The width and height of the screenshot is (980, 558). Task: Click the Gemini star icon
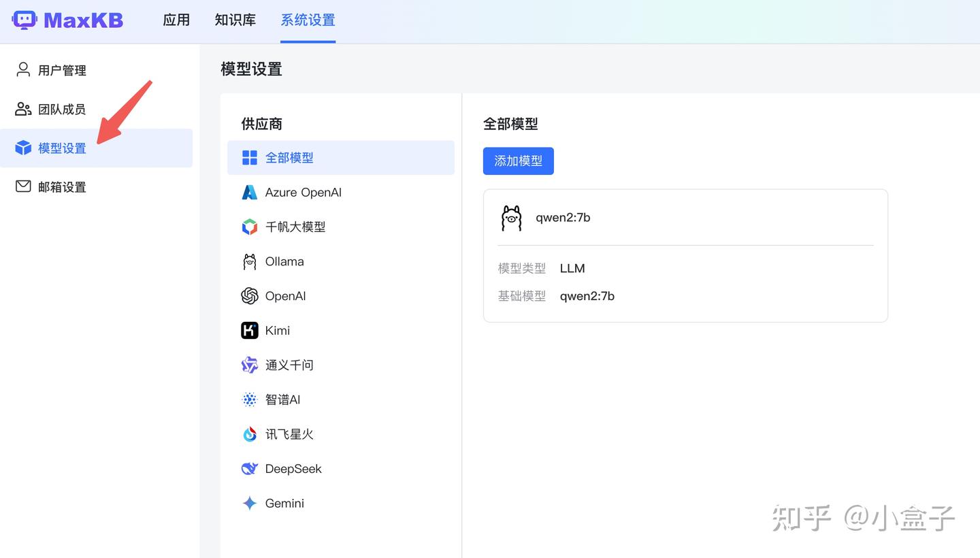(250, 504)
